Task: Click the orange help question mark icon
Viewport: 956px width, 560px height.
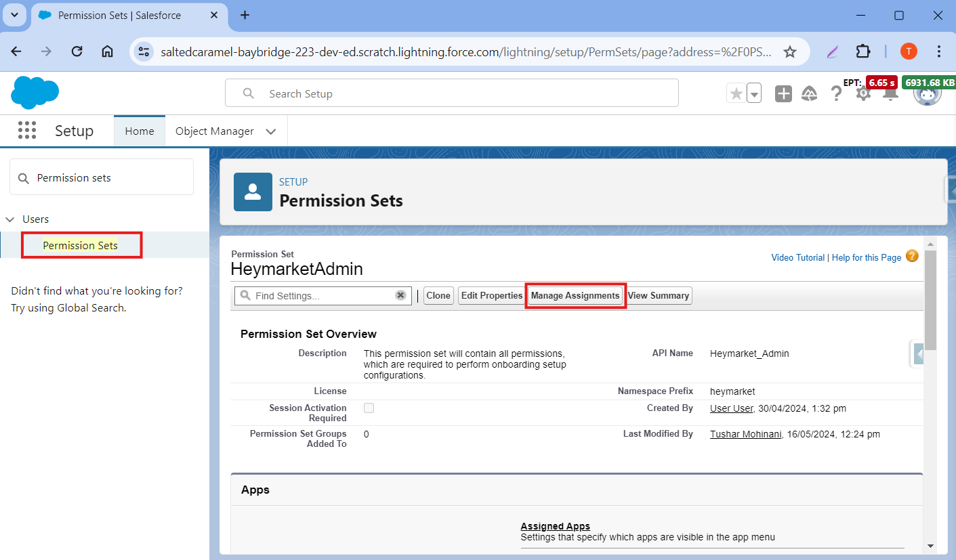Action: (912, 256)
